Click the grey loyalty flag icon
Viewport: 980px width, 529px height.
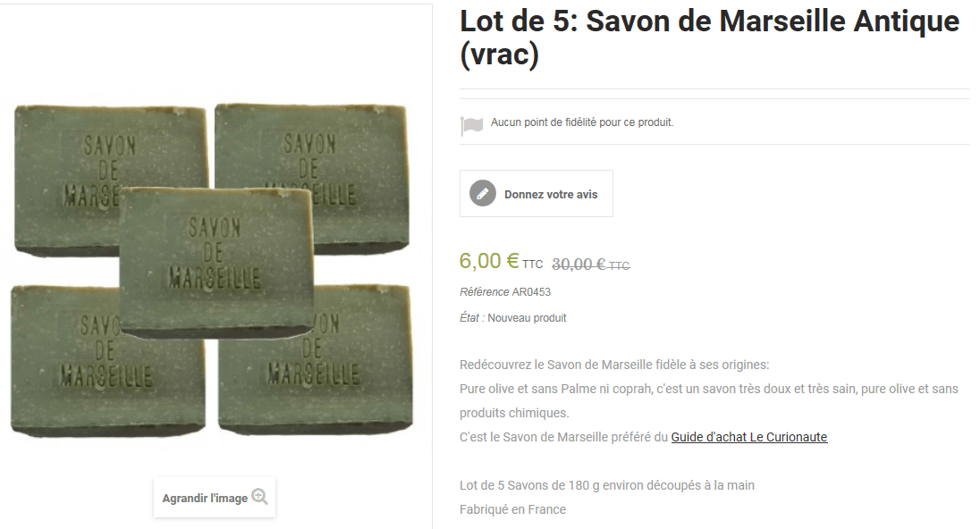click(x=471, y=125)
